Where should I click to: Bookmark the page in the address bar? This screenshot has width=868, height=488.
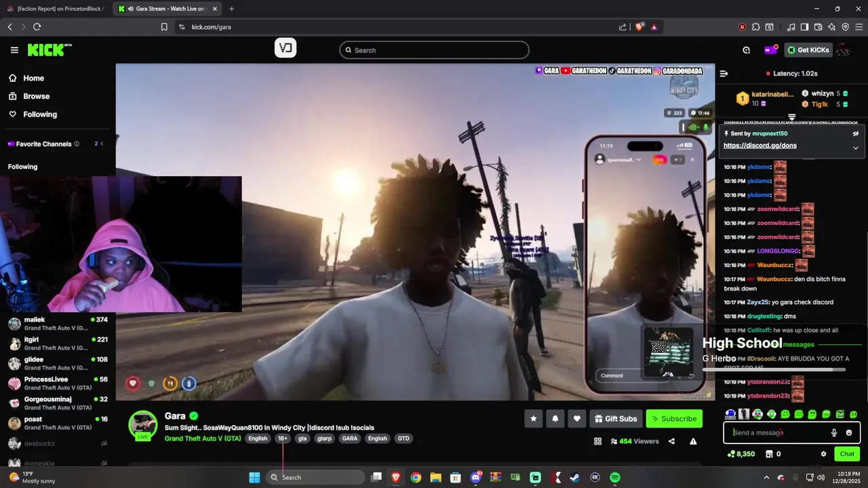tap(164, 27)
